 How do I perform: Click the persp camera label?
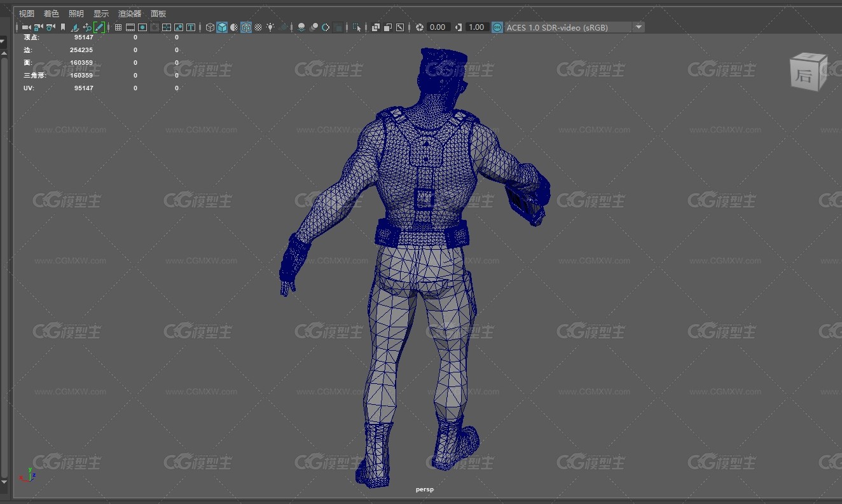(x=425, y=489)
